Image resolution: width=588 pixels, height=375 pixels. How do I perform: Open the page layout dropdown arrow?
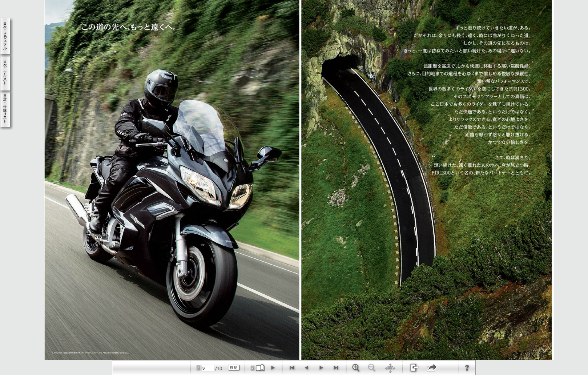tap(253, 368)
